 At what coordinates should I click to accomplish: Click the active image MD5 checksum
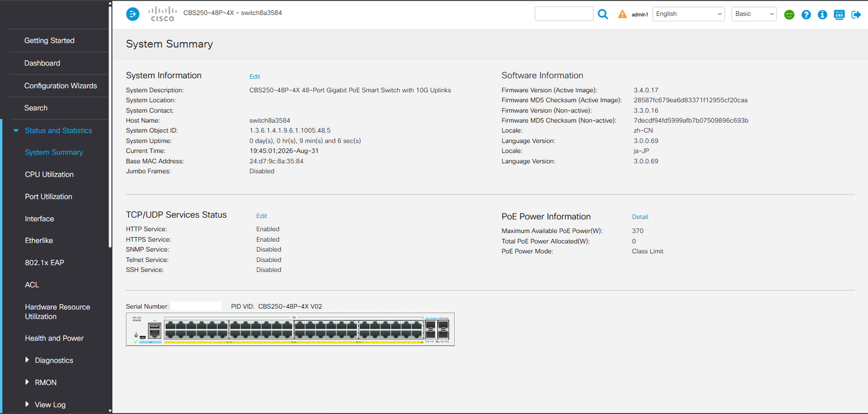(690, 101)
